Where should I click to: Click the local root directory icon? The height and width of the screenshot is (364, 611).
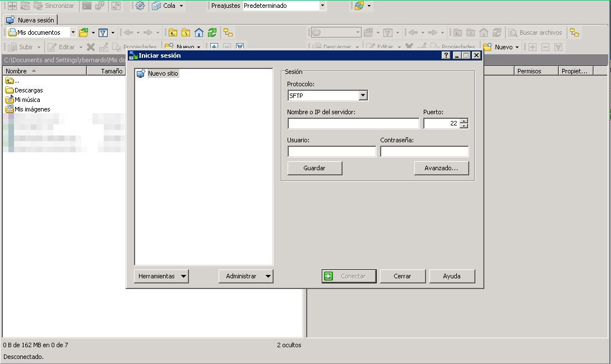pyautogui.click(x=186, y=32)
